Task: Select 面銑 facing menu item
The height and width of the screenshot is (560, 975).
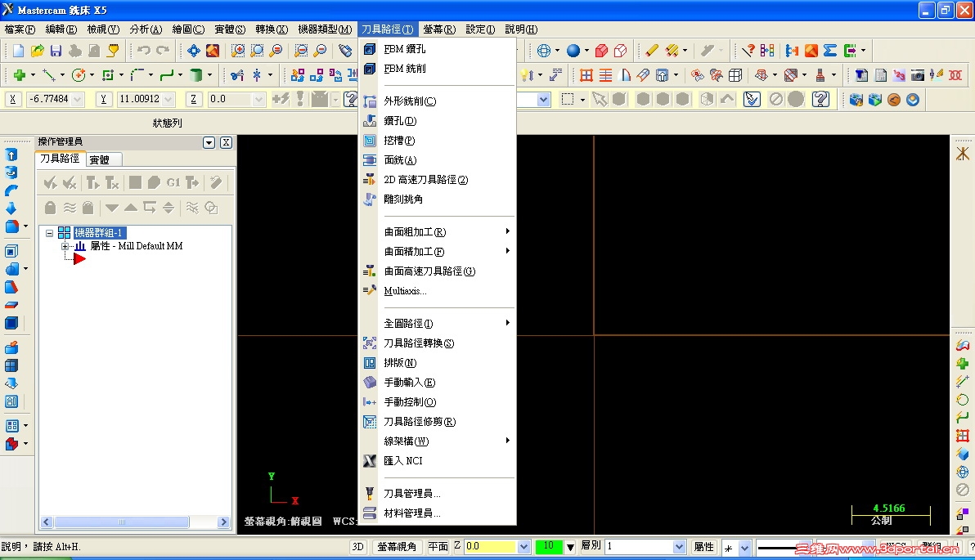Action: (438, 160)
